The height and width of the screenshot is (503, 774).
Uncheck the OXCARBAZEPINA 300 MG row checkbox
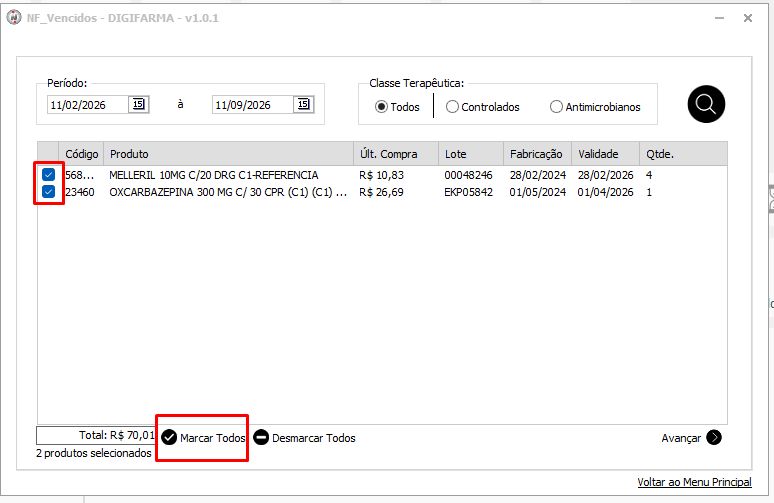[48, 192]
